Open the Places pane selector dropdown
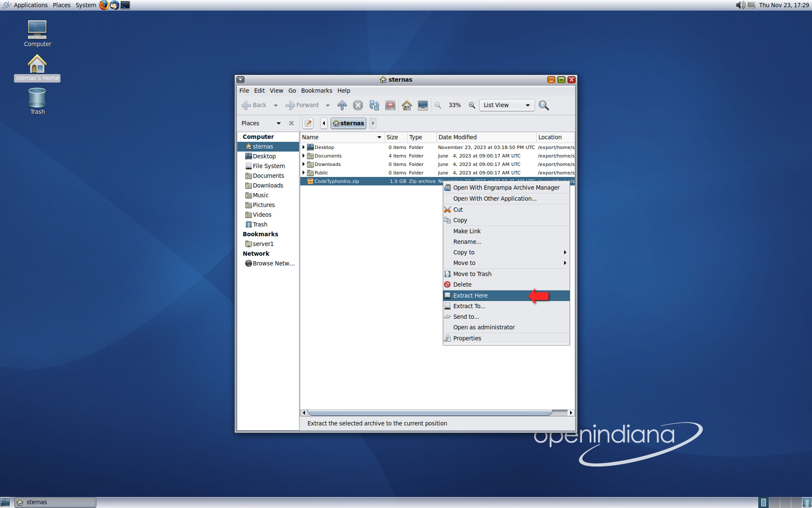 tap(261, 123)
